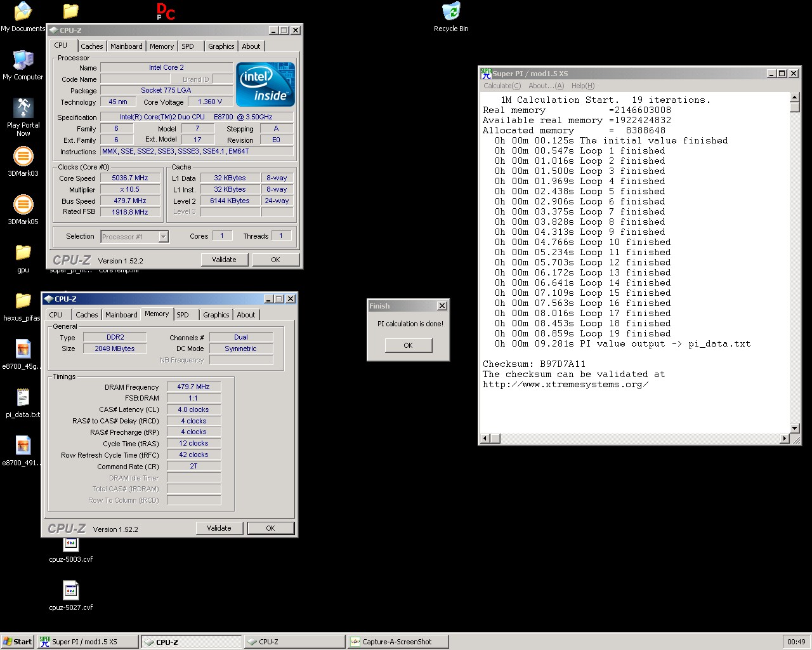Switch to Mainboard tab in upper CPU-Z

tap(126, 46)
